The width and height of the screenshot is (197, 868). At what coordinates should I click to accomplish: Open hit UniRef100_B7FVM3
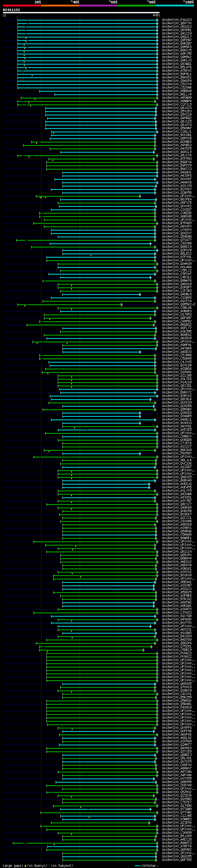[x=176, y=159]
